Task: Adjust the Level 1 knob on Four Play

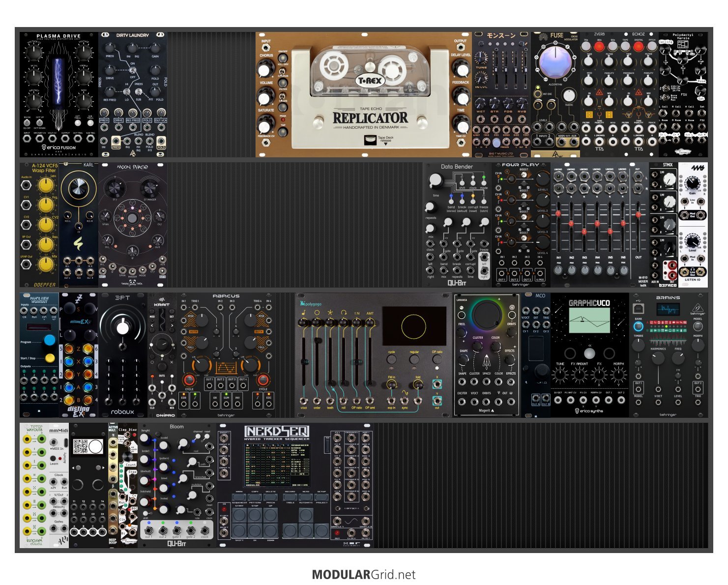Action: coord(542,179)
